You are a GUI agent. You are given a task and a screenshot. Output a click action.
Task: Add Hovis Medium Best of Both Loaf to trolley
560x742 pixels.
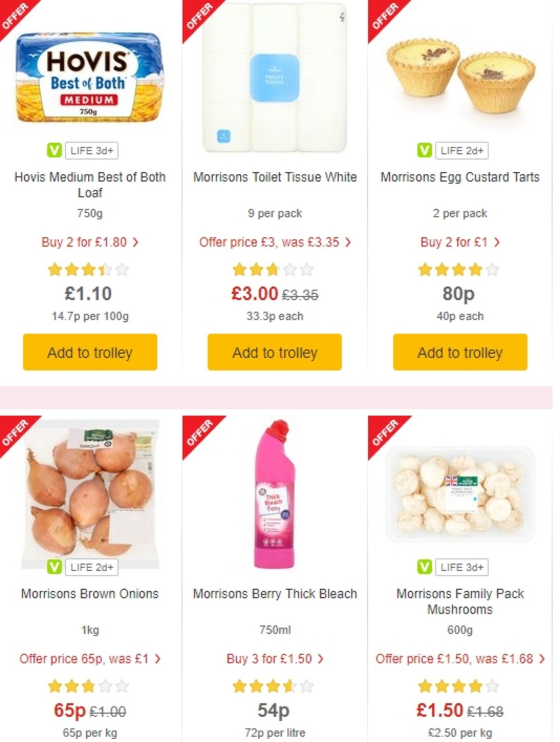(90, 353)
